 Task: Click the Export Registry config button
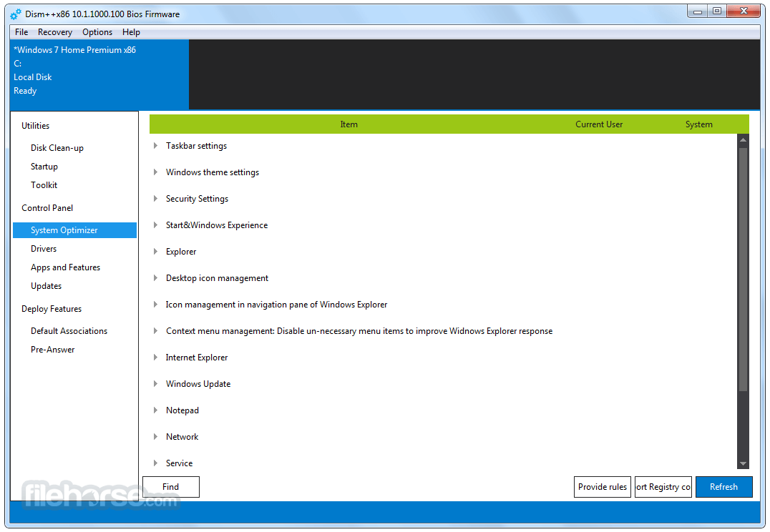point(663,487)
